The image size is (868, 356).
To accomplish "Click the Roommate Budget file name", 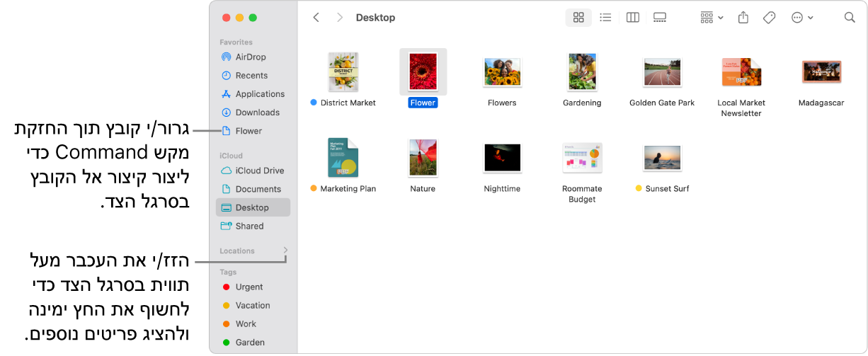I will pyautogui.click(x=582, y=194).
